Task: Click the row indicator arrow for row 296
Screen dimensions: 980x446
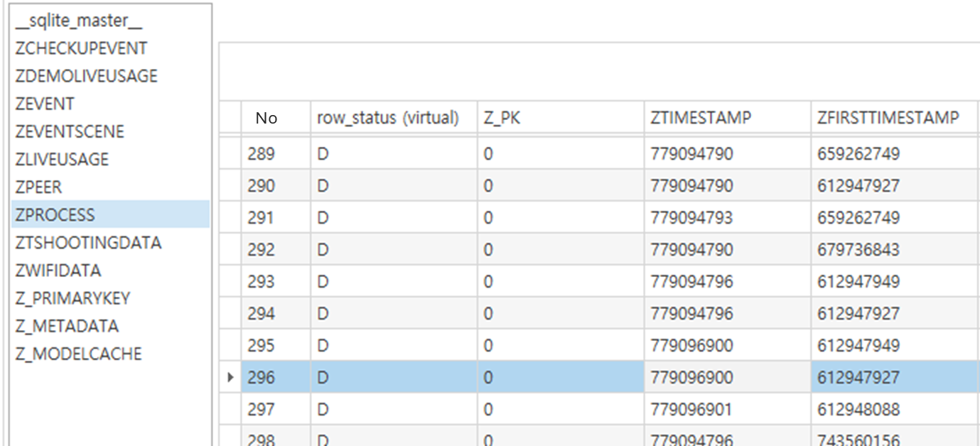Action: click(230, 378)
